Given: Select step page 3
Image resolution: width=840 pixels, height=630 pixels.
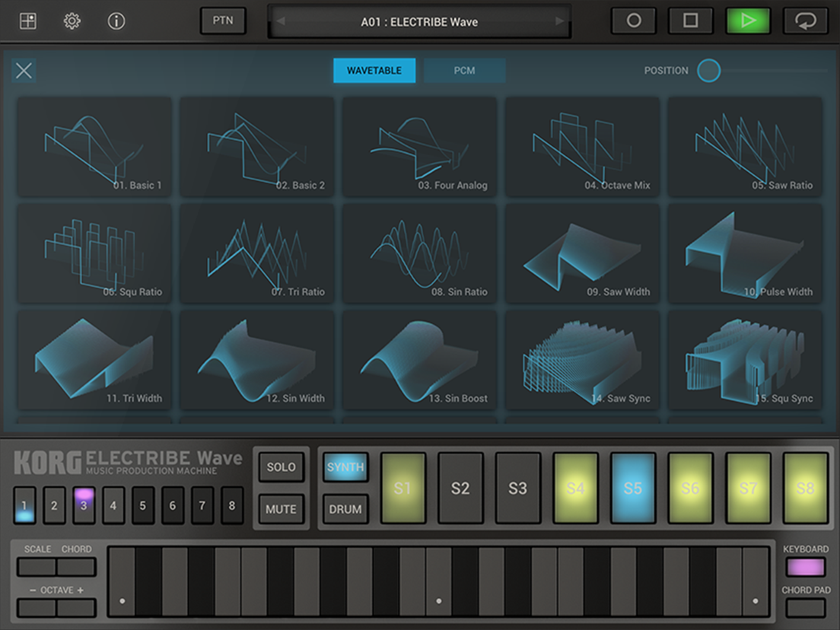Looking at the screenshot, I should tap(84, 505).
